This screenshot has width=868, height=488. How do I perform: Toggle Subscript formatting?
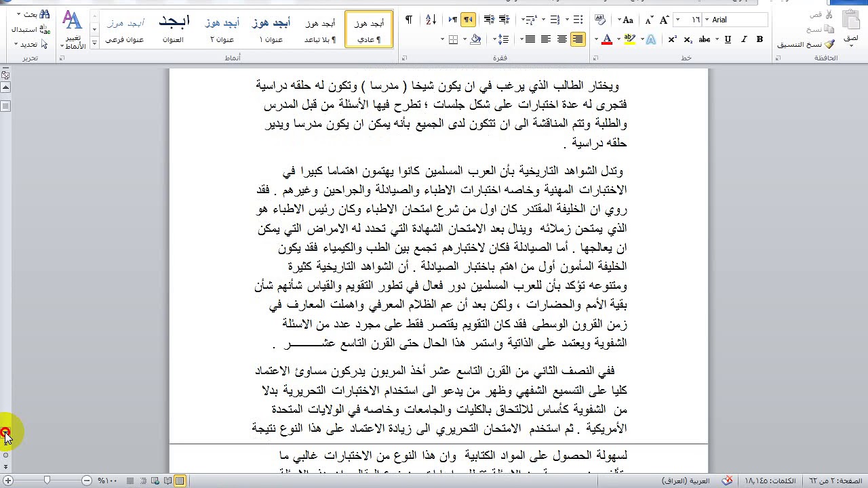(688, 39)
